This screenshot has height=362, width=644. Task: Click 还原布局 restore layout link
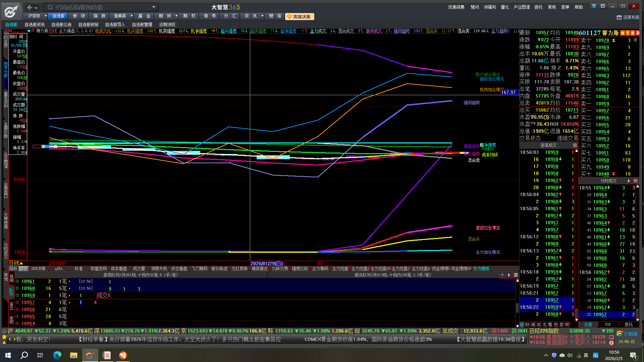tap(628, 17)
